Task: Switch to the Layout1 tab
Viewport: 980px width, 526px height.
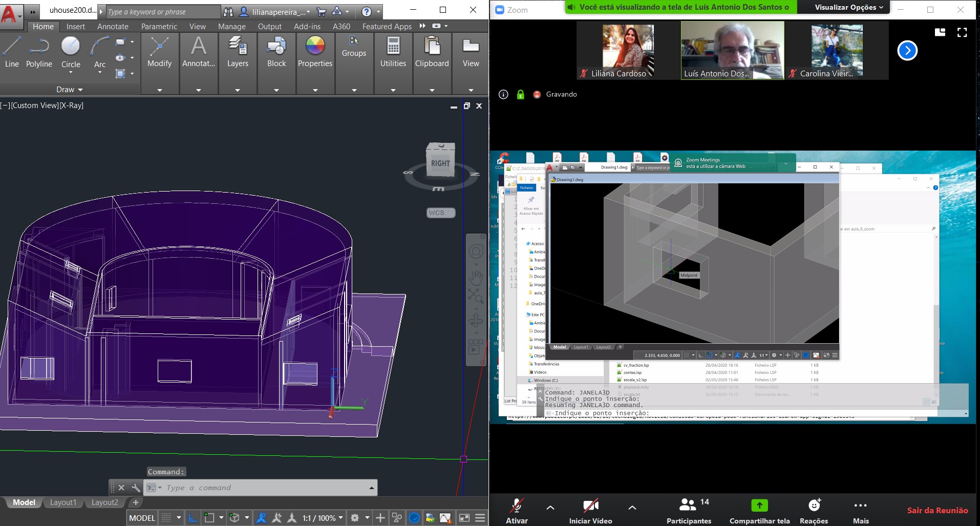Action: tap(63, 502)
